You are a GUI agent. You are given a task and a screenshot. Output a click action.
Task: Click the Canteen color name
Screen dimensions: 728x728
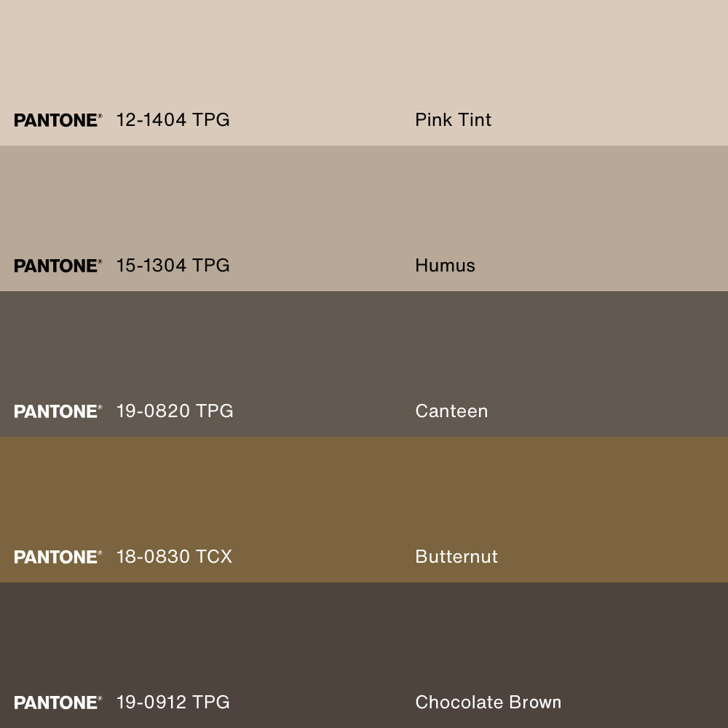point(452,411)
